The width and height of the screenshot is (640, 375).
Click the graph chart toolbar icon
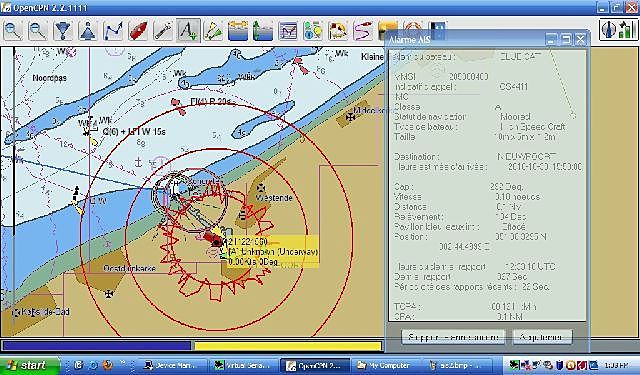(288, 31)
